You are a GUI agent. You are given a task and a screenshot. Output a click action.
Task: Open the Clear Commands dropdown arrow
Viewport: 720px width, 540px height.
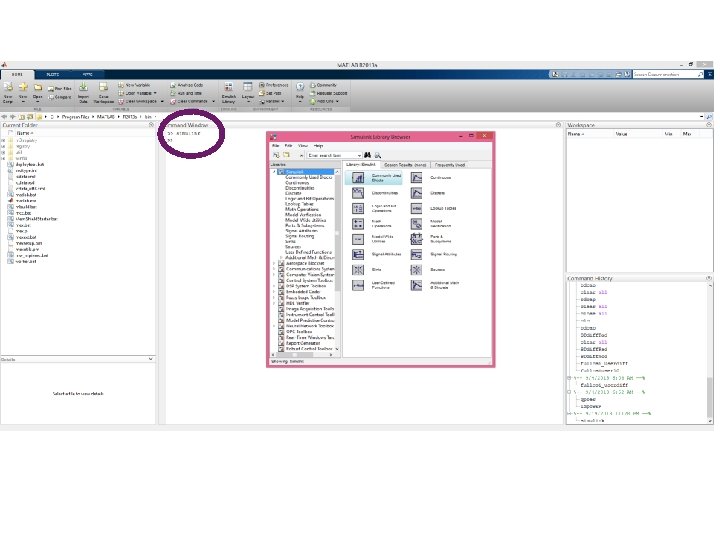pyautogui.click(x=213, y=101)
